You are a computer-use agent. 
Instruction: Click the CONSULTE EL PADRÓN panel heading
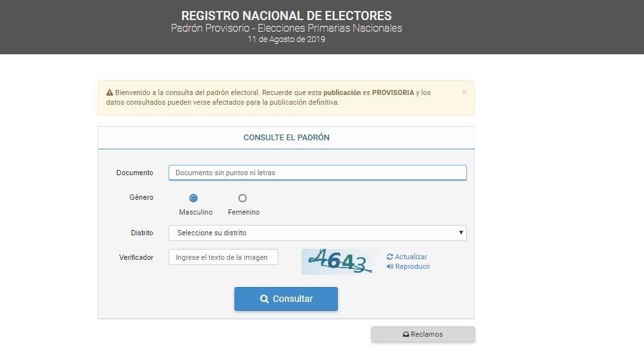tap(286, 138)
